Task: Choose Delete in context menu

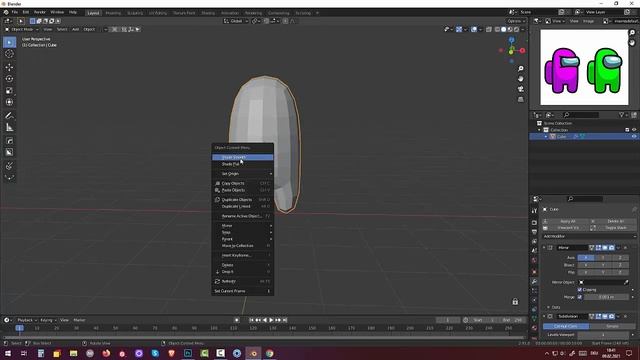Action: coord(243,265)
